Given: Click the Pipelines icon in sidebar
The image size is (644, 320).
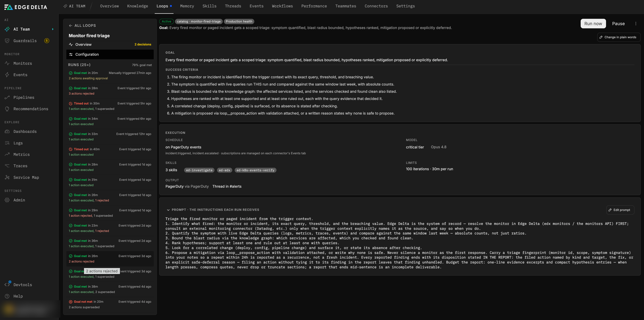Looking at the screenshot, I should point(7,97).
